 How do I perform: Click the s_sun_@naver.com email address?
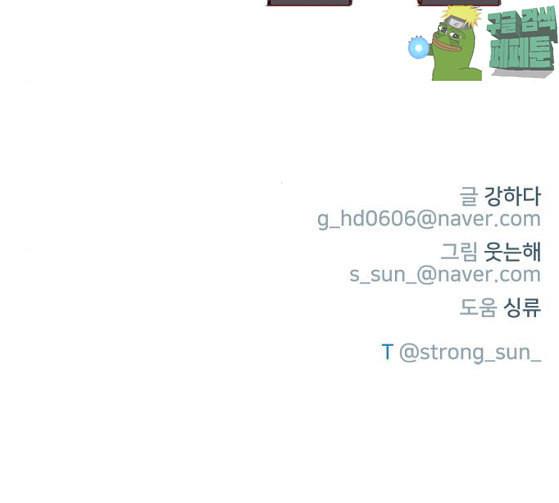click(x=445, y=274)
